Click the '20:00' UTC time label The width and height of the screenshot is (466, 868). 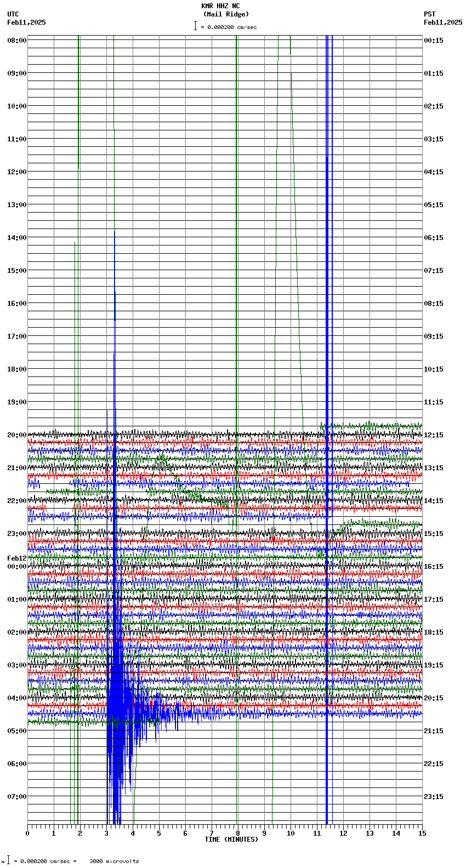17,435
